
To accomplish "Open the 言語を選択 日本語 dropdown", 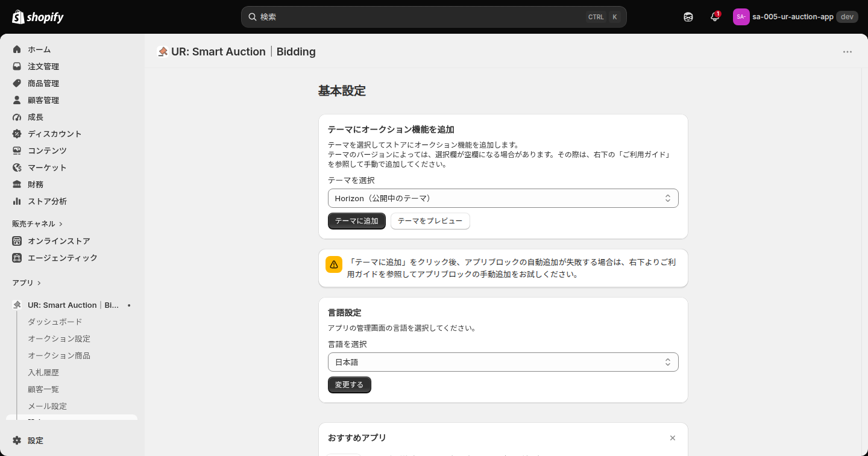I will 503,362.
